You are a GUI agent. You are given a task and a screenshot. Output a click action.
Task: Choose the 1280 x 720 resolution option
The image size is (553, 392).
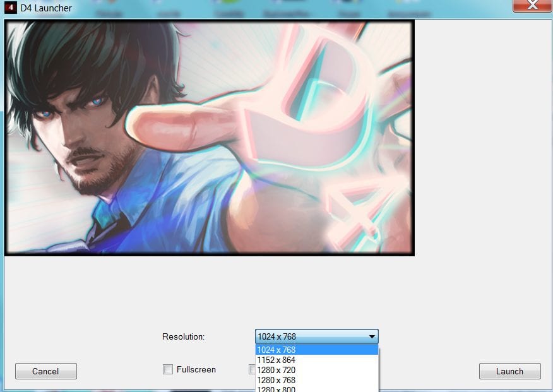click(276, 370)
